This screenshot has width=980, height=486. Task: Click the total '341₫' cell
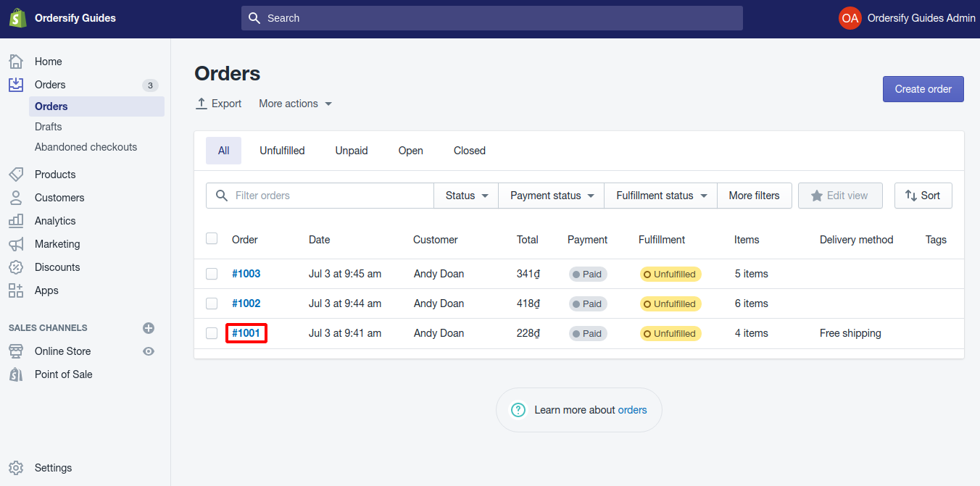click(x=528, y=274)
